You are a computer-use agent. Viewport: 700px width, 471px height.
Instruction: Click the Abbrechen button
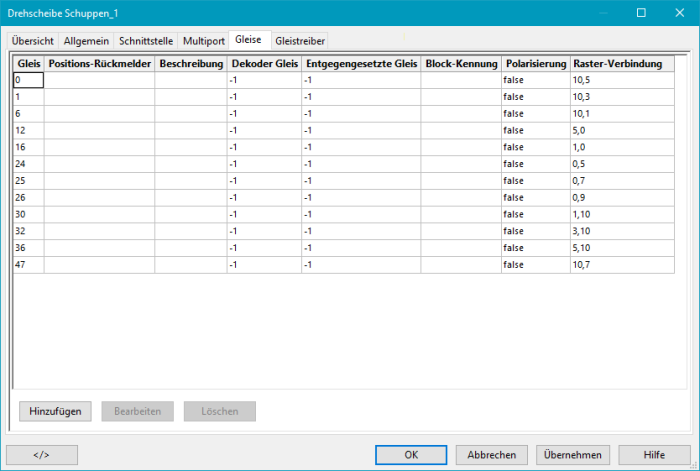coord(492,454)
